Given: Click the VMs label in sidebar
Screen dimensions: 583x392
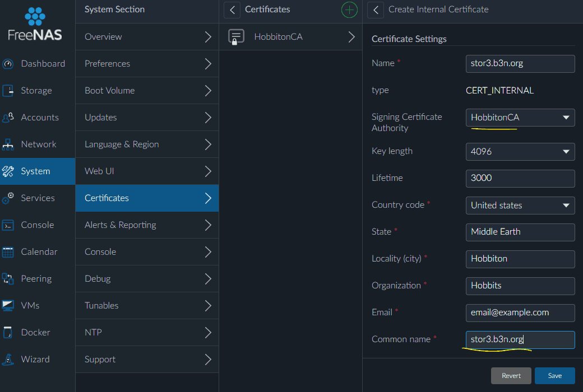Looking at the screenshot, I should pyautogui.click(x=30, y=305).
